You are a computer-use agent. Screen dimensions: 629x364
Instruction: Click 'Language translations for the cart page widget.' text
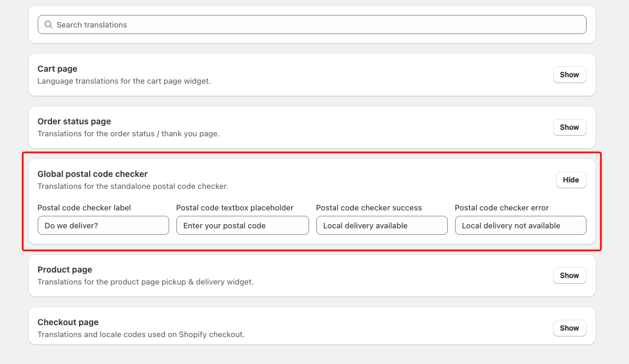(x=124, y=81)
